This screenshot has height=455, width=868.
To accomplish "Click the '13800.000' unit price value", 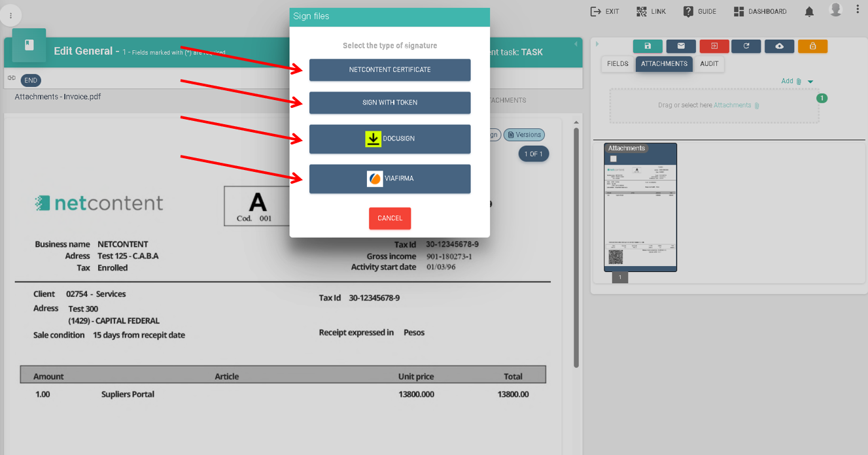I will tap(416, 394).
